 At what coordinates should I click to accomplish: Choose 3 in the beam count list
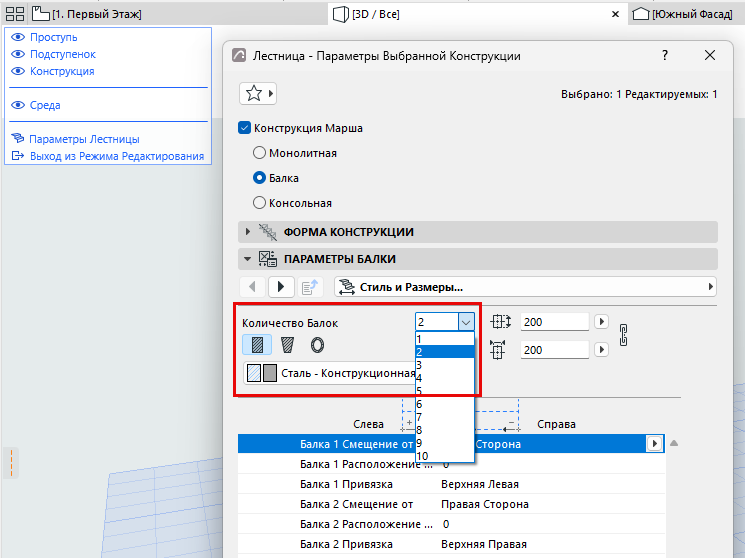(445, 365)
